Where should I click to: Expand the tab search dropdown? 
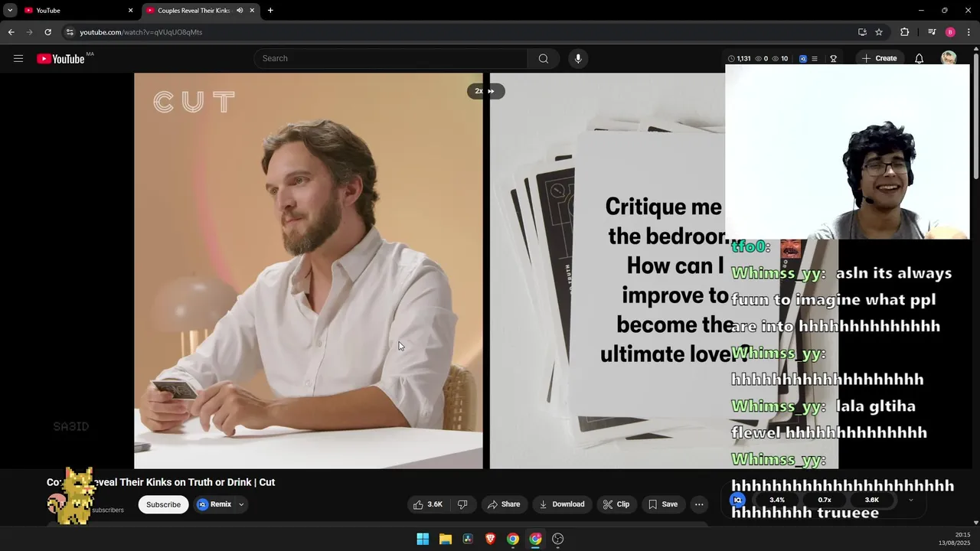[x=10, y=11]
